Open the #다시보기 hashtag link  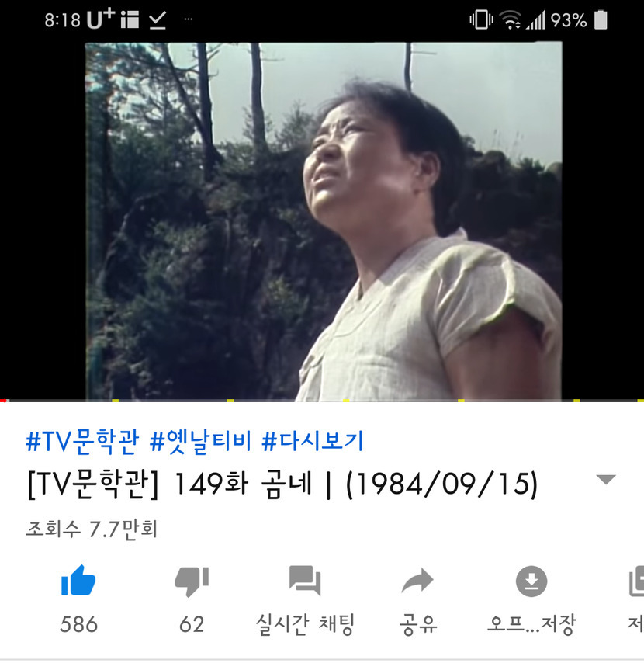coord(312,440)
